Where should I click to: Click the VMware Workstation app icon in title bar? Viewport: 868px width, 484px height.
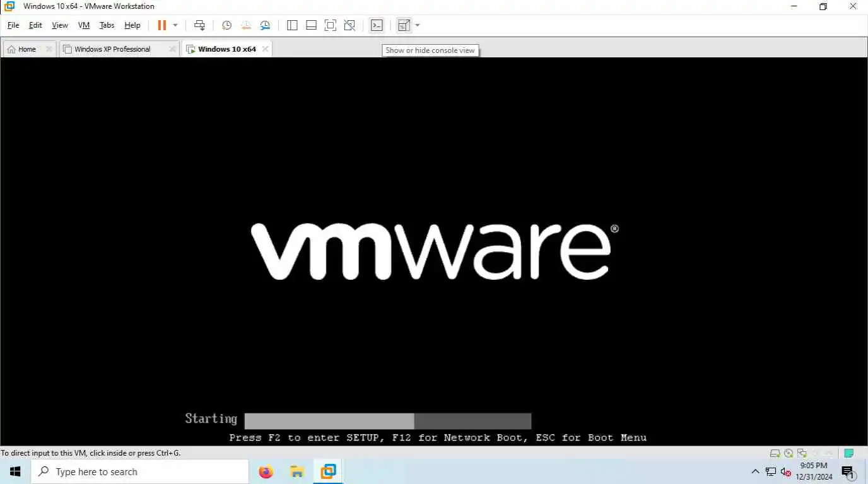[9, 6]
